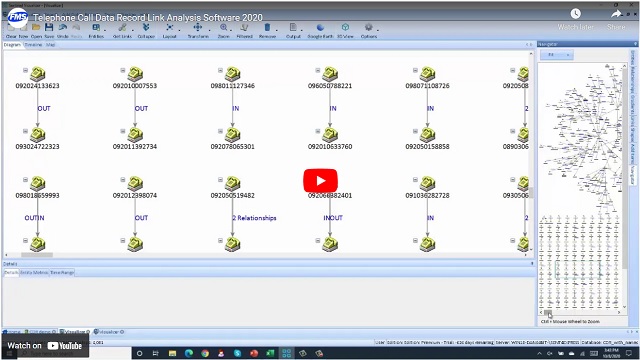This screenshot has width=640, height=360.
Task: Click the Task View taskbar icon
Action: 156,353
